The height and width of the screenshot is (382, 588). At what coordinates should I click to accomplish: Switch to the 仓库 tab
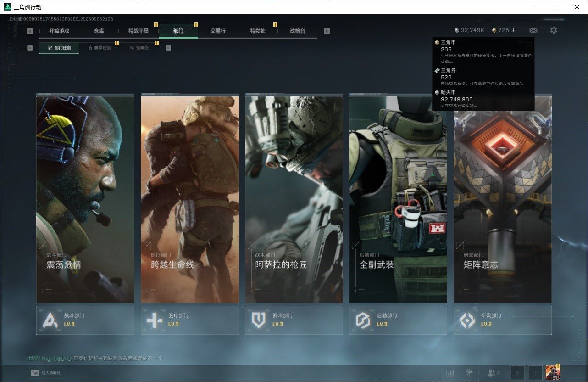99,31
